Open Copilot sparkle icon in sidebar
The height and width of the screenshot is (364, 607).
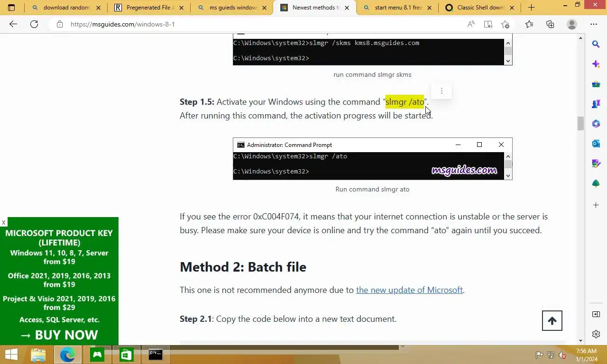596,64
